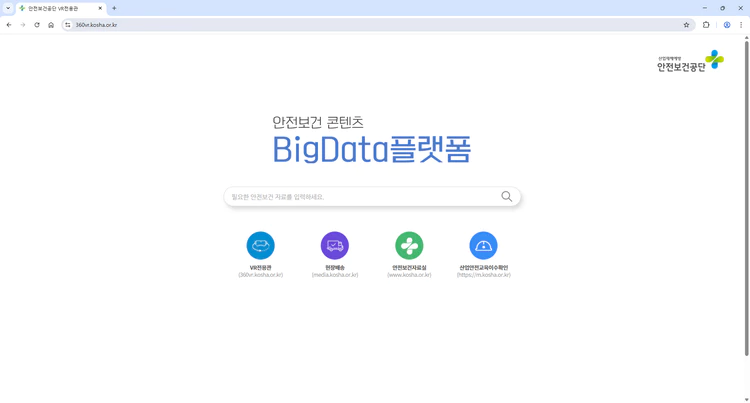The width and height of the screenshot is (750, 403).
Task: Reload the page
Action: click(37, 25)
